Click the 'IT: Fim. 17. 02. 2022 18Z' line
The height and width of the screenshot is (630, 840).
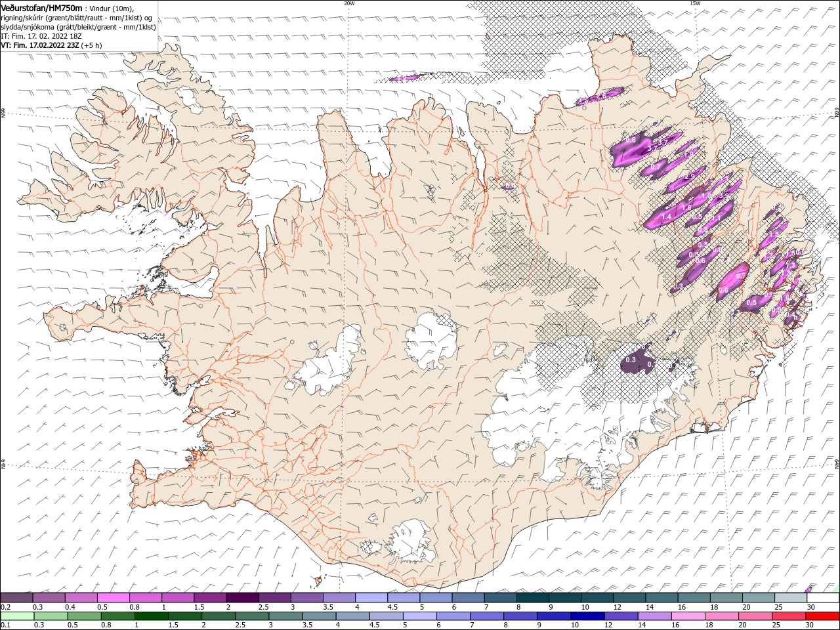(41, 36)
